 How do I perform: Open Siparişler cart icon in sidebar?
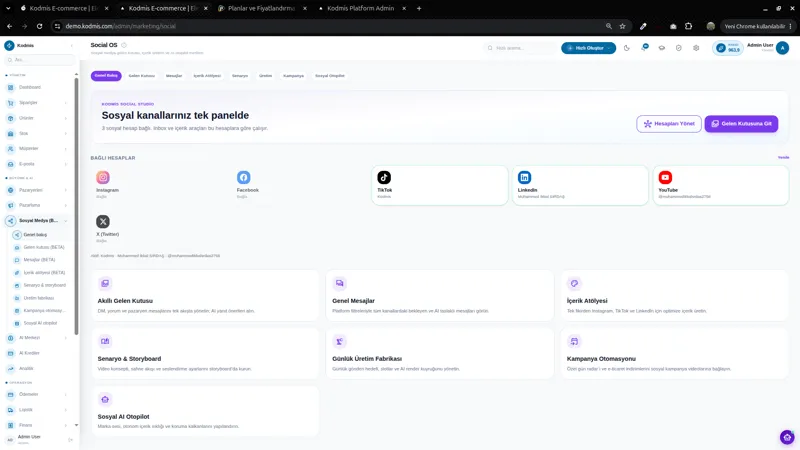pyautogui.click(x=10, y=103)
